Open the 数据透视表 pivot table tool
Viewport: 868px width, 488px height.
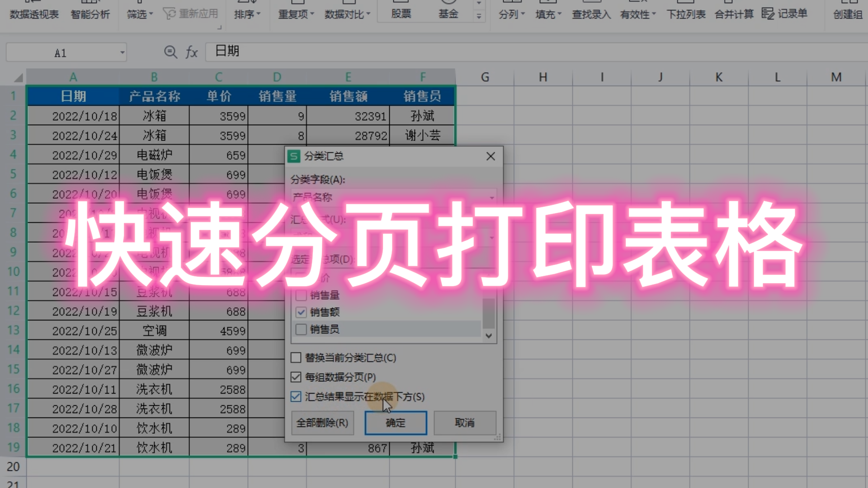tap(34, 14)
